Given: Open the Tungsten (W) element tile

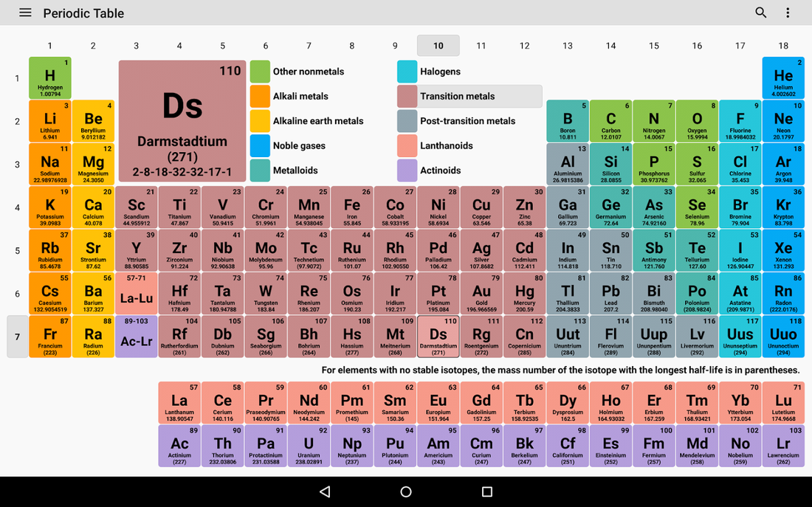Looking at the screenshot, I should [x=266, y=294].
